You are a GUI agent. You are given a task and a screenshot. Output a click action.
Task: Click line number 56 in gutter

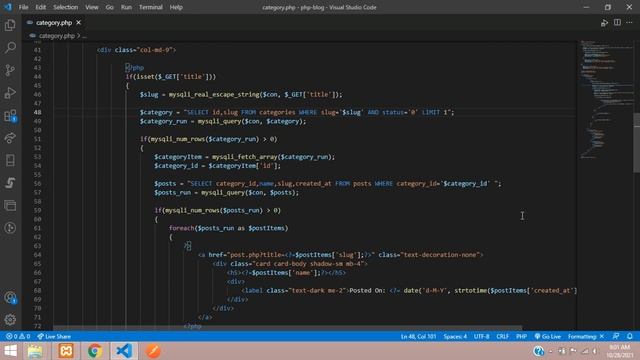pyautogui.click(x=38, y=184)
